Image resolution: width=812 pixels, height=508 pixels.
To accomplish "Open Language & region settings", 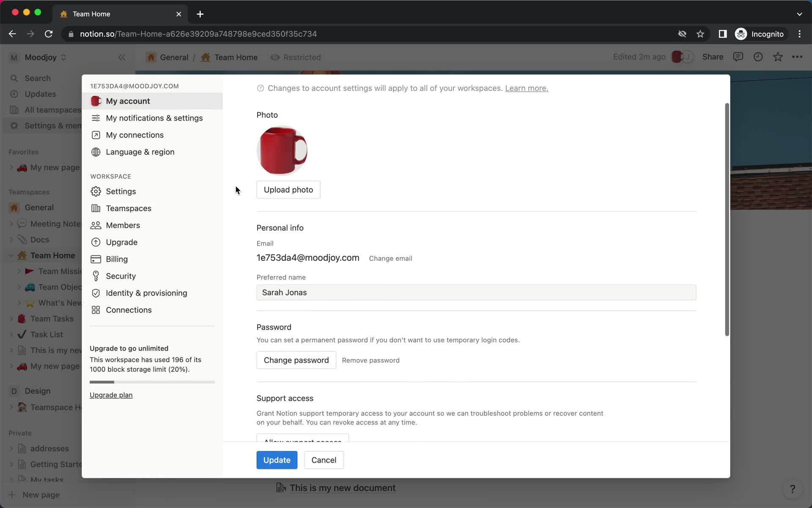I will pos(140,152).
